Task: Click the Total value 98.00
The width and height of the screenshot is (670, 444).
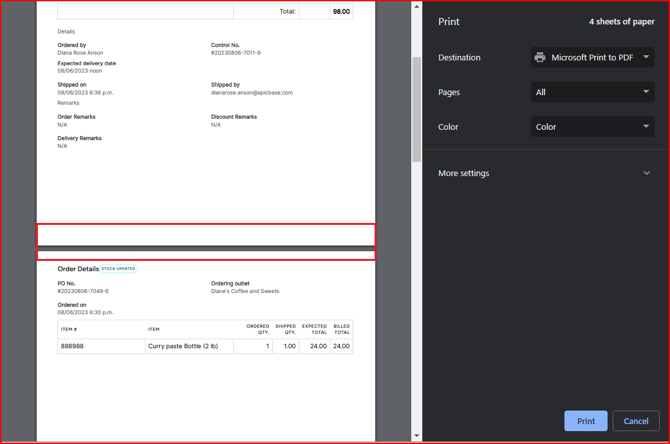Action: pyautogui.click(x=341, y=12)
